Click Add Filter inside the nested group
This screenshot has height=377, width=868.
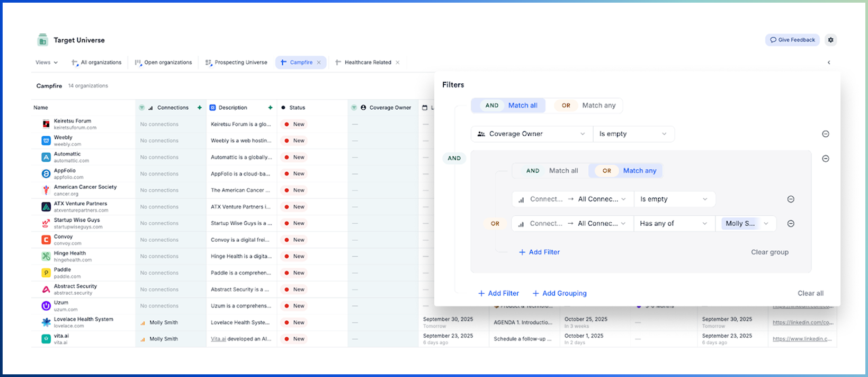coord(539,252)
